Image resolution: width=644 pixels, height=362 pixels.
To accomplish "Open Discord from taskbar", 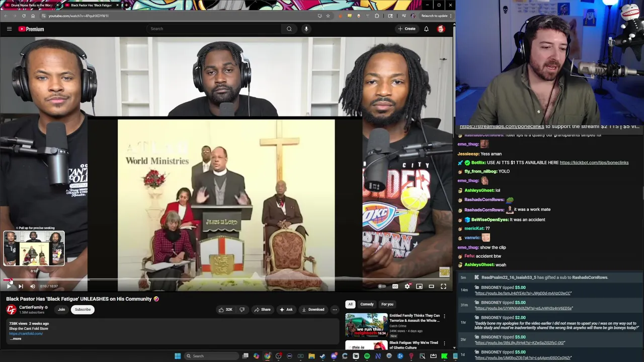I will coord(334,356).
